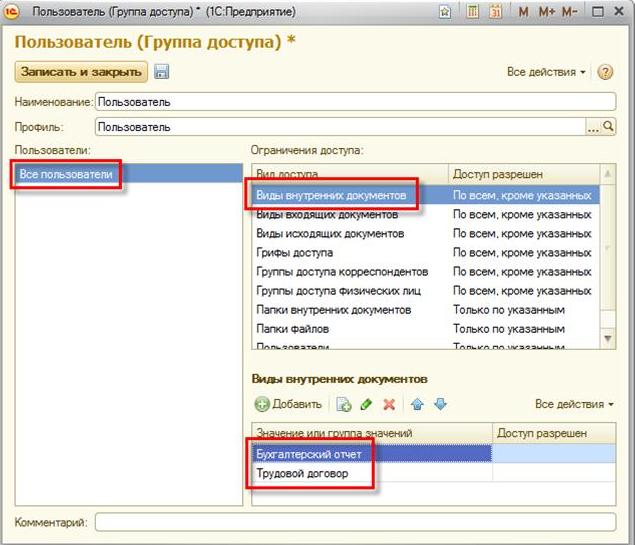Click the save diskette icon
The image size is (635, 545).
[x=162, y=72]
